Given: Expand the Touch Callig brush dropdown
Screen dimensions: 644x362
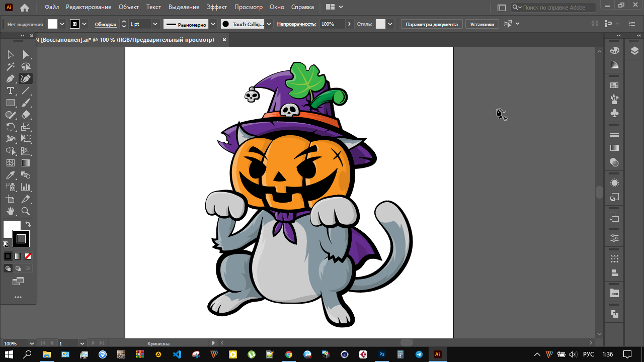Looking at the screenshot, I should tap(269, 24).
